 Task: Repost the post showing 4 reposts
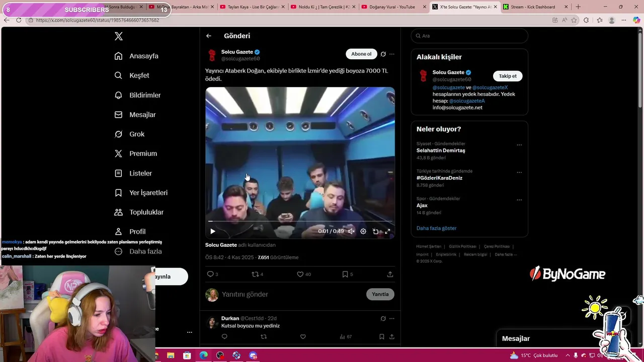click(x=257, y=274)
